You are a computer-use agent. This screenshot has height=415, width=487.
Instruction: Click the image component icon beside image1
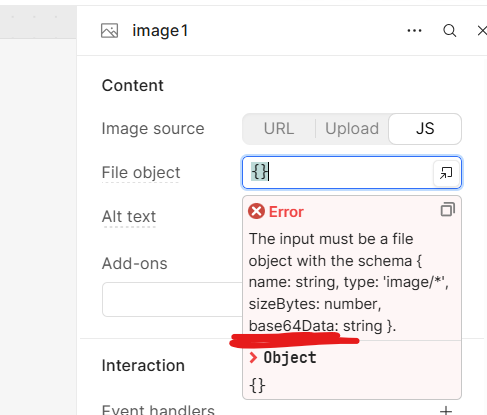click(109, 31)
